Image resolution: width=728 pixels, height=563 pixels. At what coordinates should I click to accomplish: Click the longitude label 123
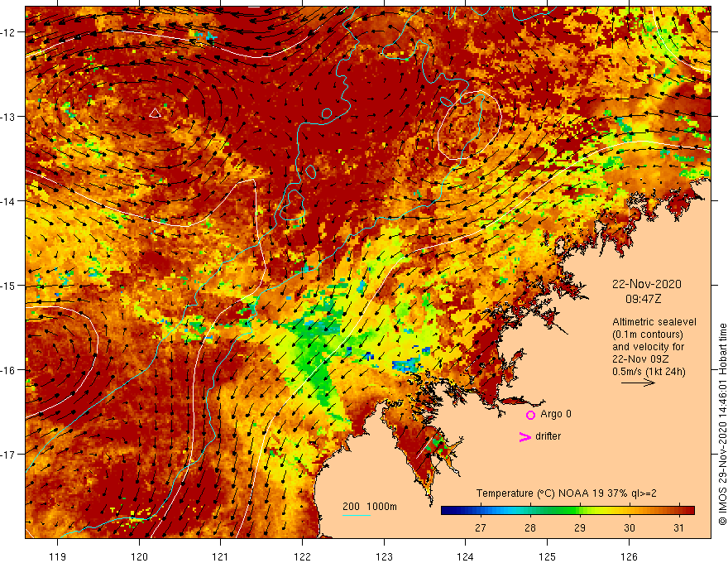pyautogui.click(x=384, y=556)
